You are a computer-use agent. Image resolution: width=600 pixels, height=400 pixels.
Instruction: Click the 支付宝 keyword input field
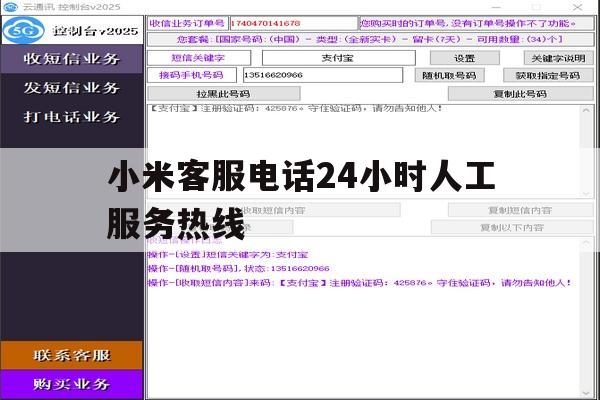pyautogui.click(x=339, y=58)
